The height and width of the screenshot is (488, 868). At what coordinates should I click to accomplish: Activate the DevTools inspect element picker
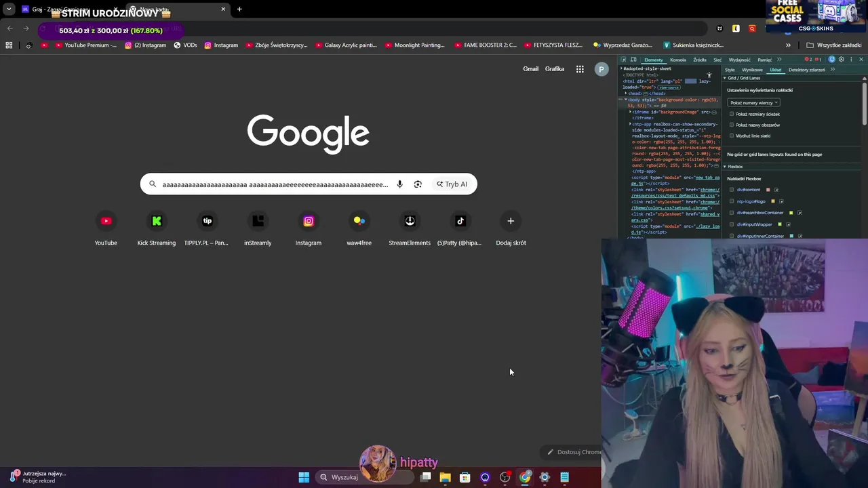[x=623, y=60]
